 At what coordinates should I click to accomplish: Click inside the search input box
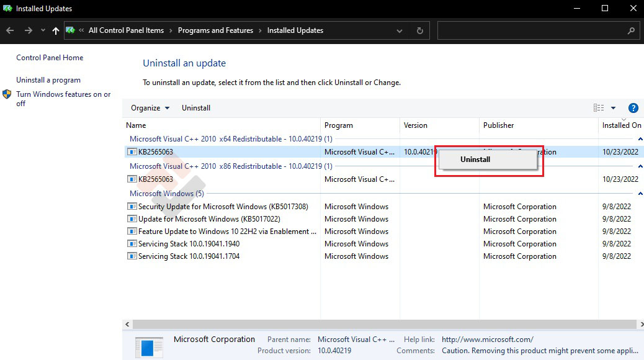point(530,30)
